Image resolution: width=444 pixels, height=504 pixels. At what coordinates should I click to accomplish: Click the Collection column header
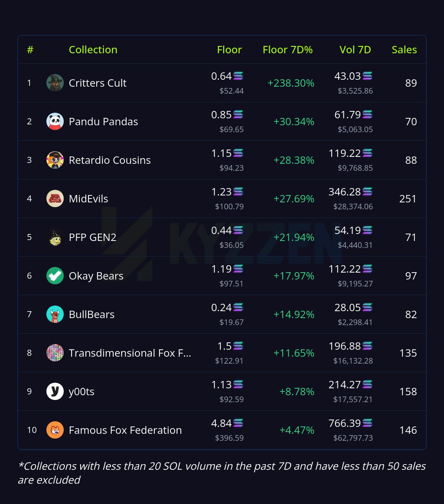(x=93, y=49)
